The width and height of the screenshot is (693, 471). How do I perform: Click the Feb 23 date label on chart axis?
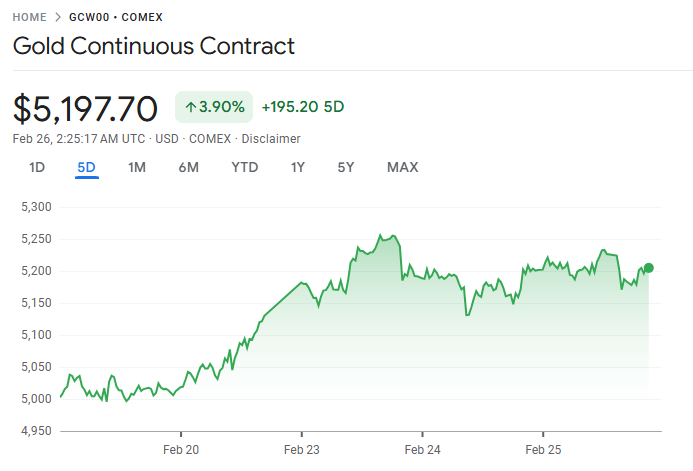pos(302,450)
